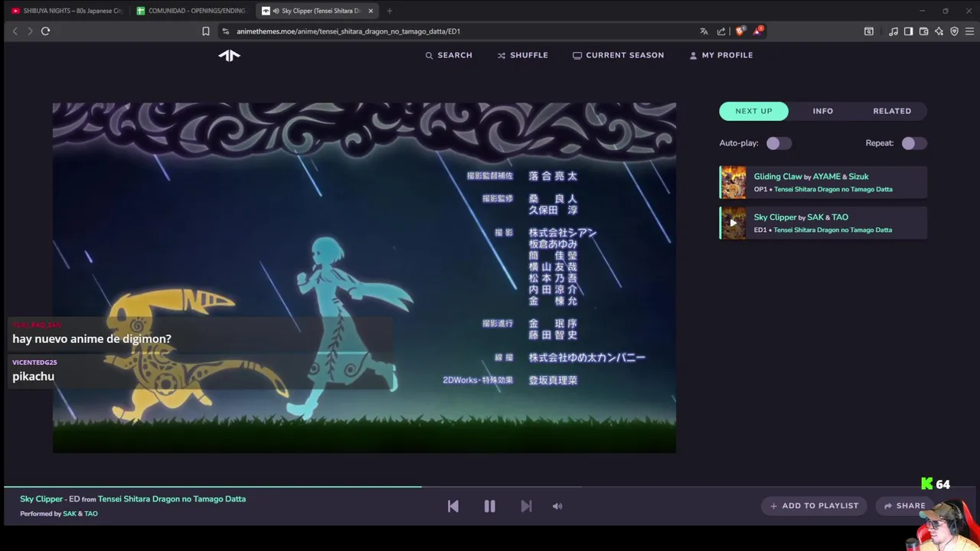Translate this page icon
This screenshot has height=551, width=980.
tap(704, 31)
